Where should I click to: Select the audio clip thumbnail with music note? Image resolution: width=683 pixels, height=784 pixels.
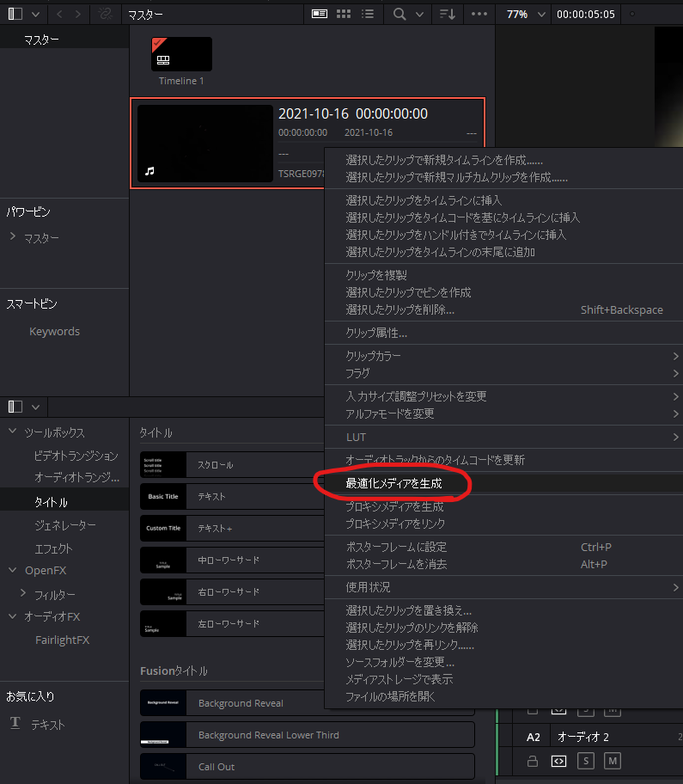pyautogui.click(x=204, y=143)
